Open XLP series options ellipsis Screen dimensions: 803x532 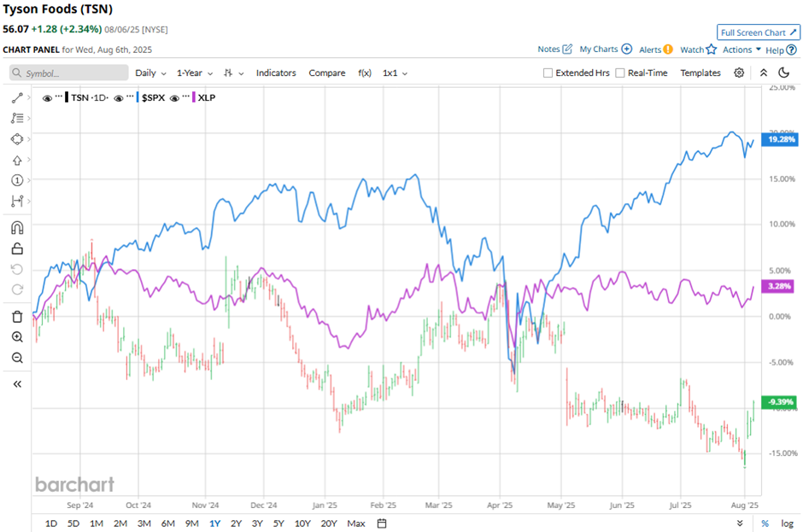point(186,96)
